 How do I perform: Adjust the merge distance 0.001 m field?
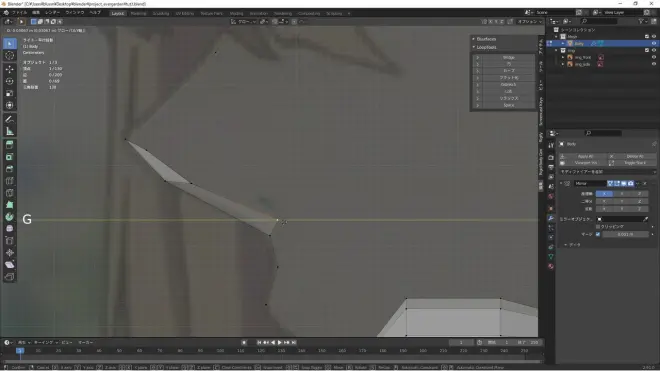click(x=625, y=234)
